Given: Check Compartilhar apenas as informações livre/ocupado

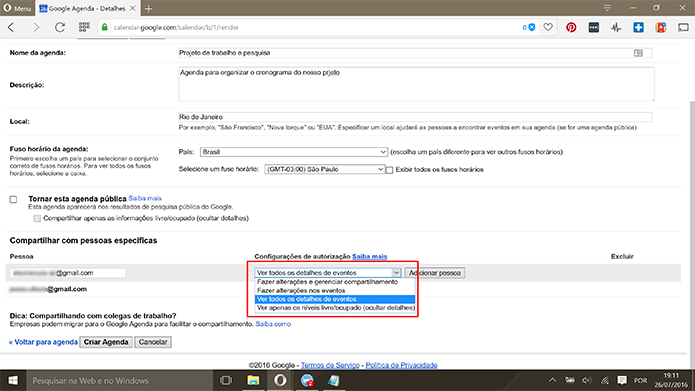Looking at the screenshot, I should coord(37,218).
